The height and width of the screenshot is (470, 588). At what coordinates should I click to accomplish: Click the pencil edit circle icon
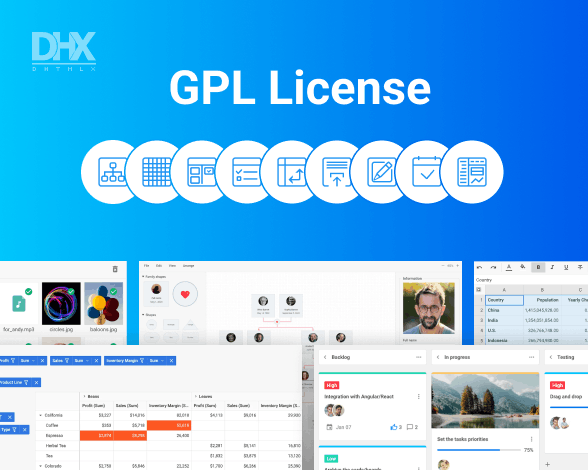click(x=381, y=172)
